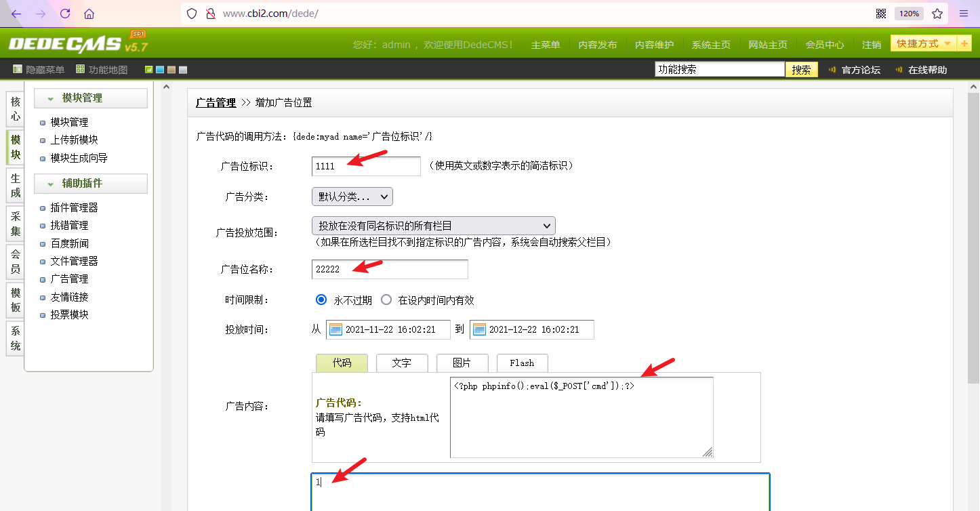
Task: Click the bullet icon beside 模块管理 item
Action: pyautogui.click(x=43, y=123)
